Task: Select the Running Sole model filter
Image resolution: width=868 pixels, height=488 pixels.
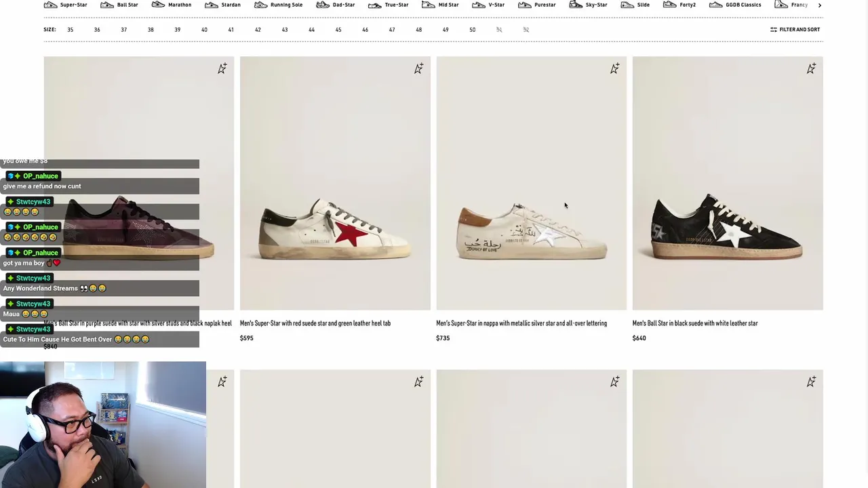Action: [278, 5]
